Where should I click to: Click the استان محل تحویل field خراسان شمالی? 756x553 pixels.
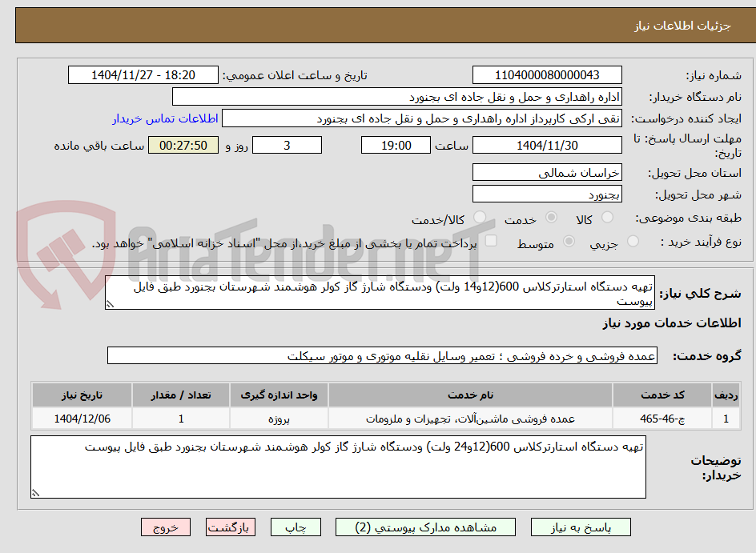click(547, 172)
